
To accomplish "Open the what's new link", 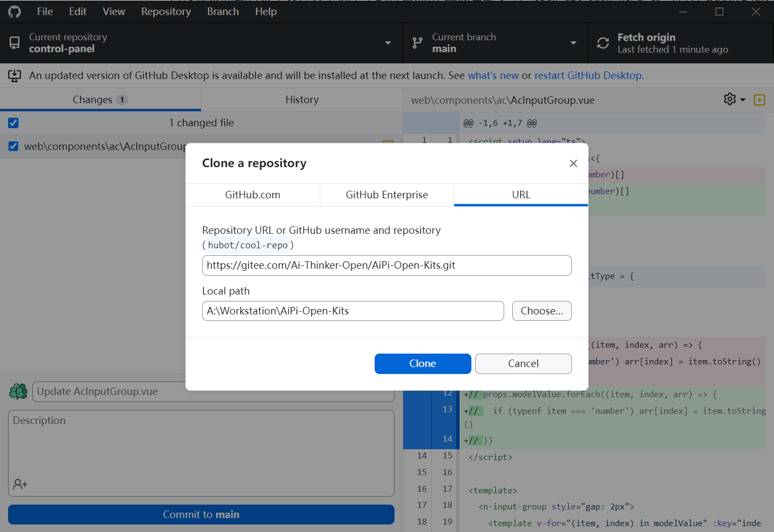I will click(493, 76).
